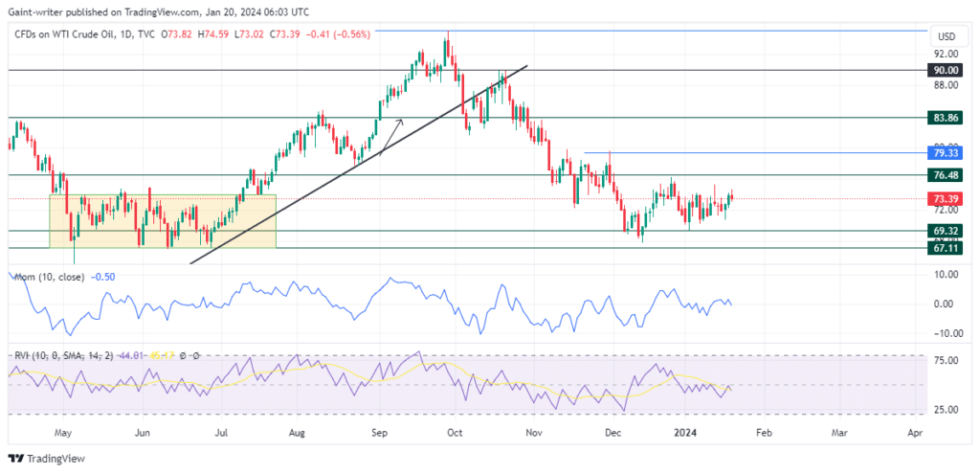
Task: Click the 2024 label on time axis
Action: (x=684, y=433)
